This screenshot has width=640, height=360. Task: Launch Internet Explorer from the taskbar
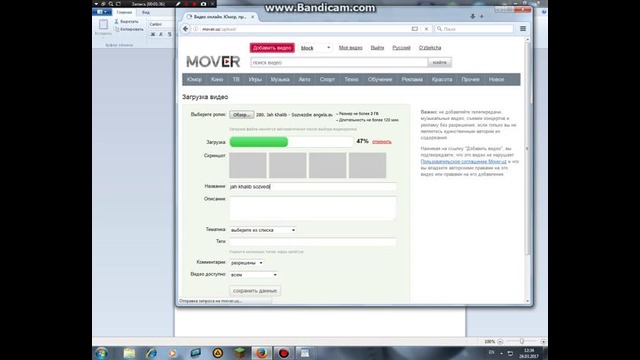[151, 353]
